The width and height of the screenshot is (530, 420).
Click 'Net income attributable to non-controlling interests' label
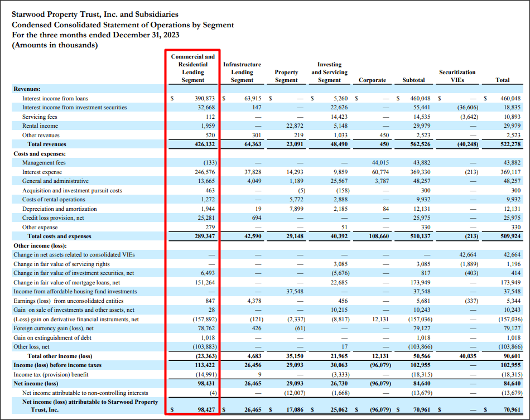(85, 393)
